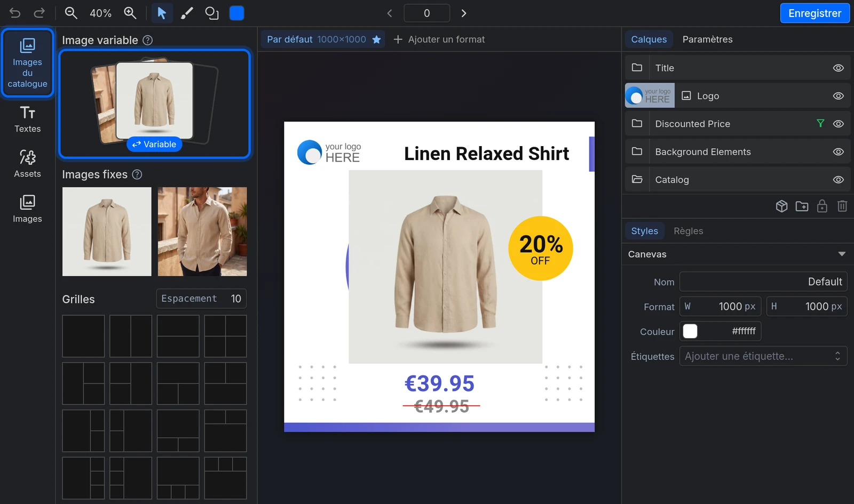
Task: Open the Étiquettes tag dropdown
Action: pos(763,356)
